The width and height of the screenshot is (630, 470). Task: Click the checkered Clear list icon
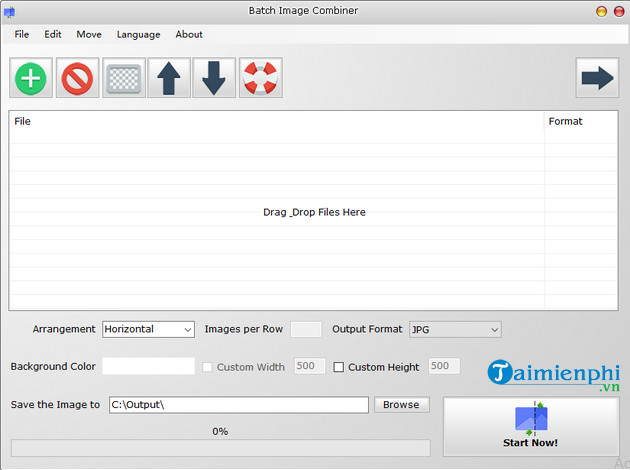(124, 78)
